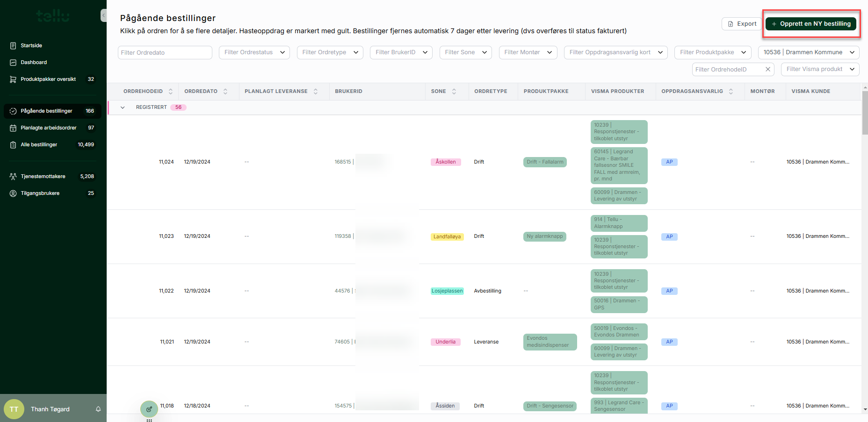The image size is (868, 422).
Task: Export the order list
Action: click(742, 24)
